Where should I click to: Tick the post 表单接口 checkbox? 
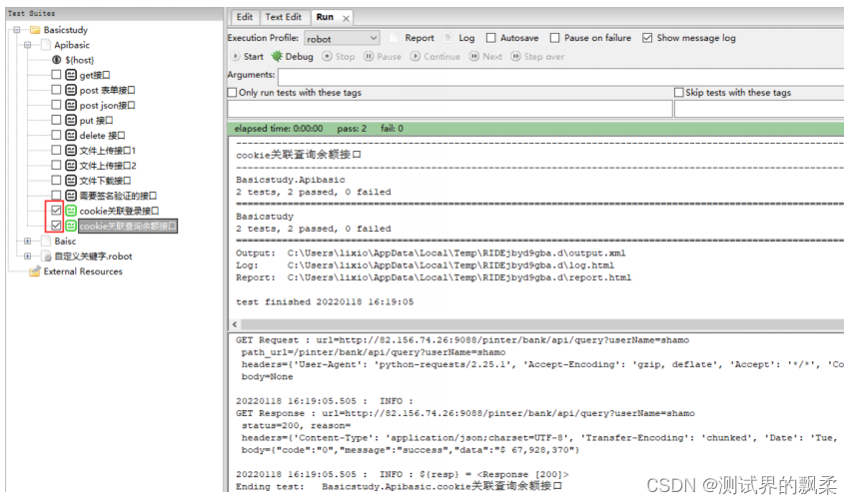tap(56, 90)
